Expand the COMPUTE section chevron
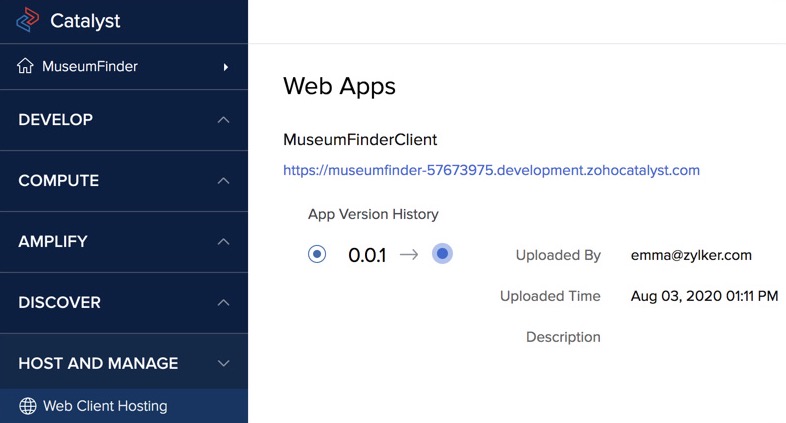786x423 pixels. pyautogui.click(x=223, y=181)
